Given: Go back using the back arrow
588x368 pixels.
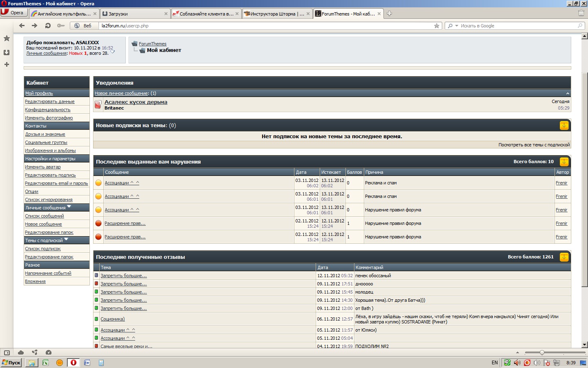Looking at the screenshot, I should point(22,26).
